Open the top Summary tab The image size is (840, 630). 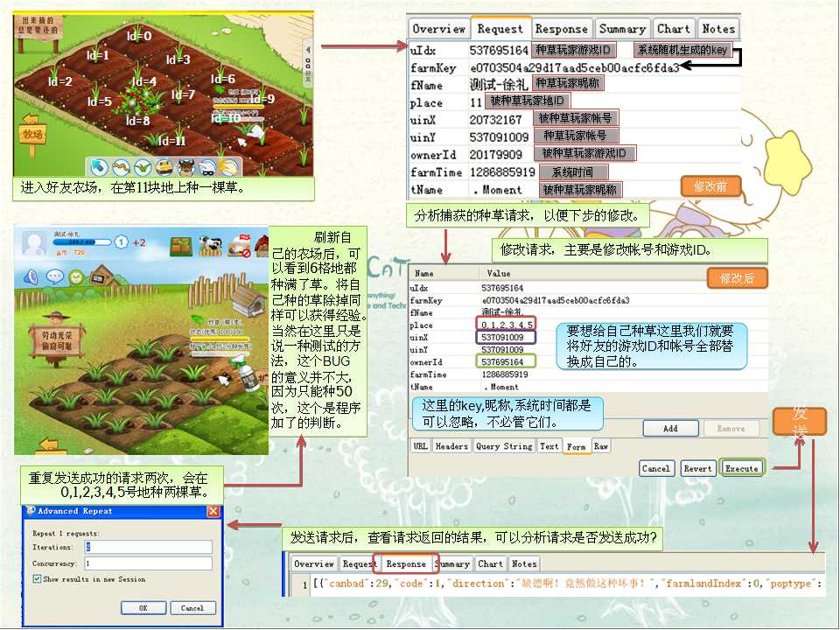pos(622,29)
